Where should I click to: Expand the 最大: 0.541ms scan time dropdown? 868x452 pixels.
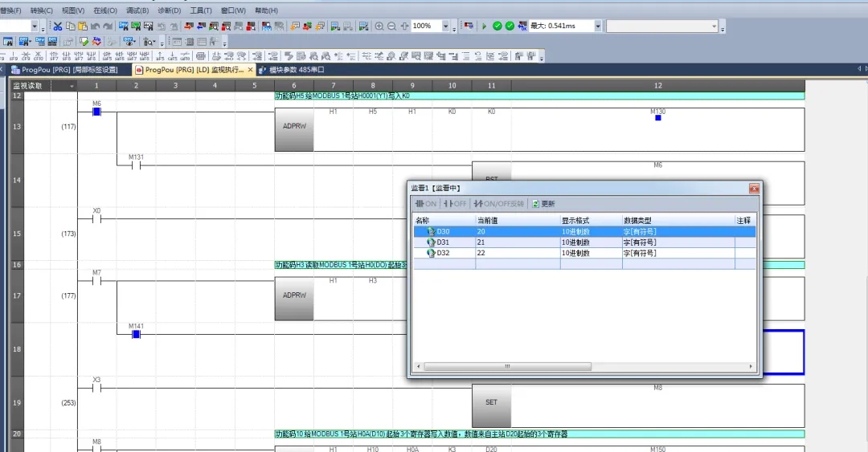pos(597,26)
